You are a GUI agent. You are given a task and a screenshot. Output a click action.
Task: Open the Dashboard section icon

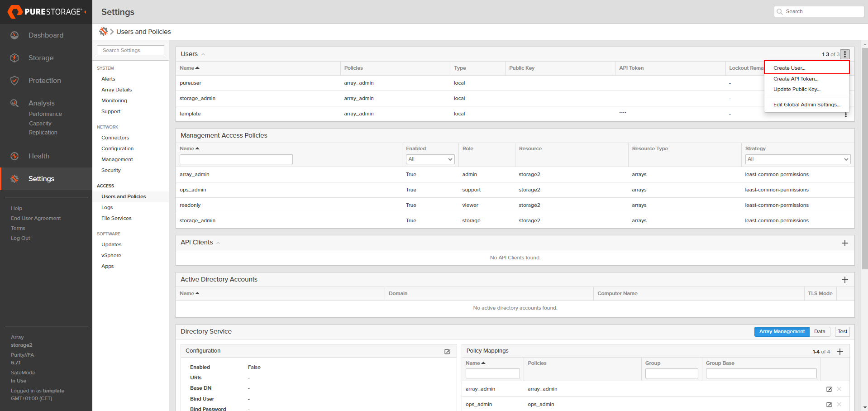coord(14,35)
